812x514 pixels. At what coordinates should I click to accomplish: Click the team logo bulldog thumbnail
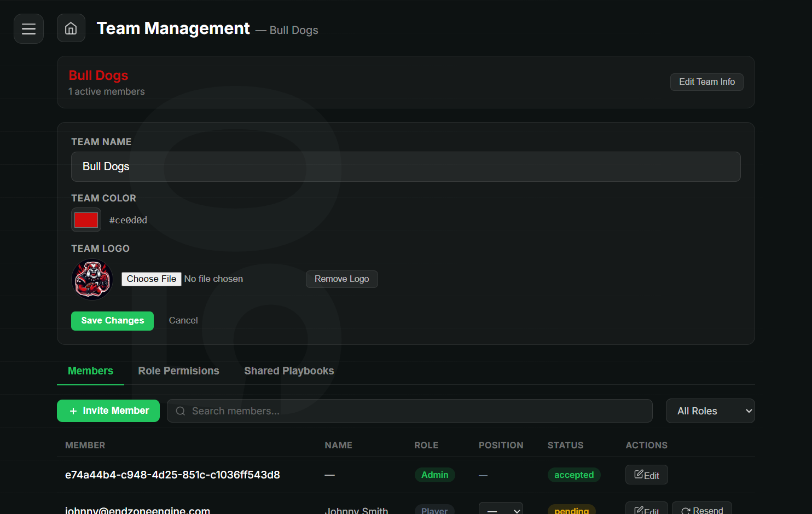point(92,279)
